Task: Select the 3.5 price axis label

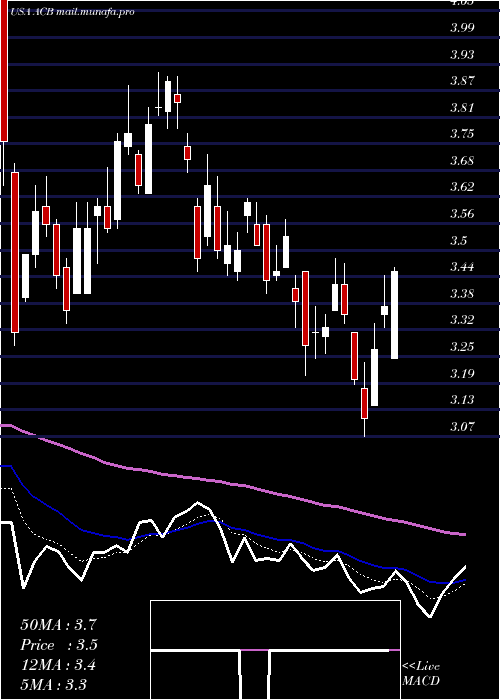Action: point(458,241)
